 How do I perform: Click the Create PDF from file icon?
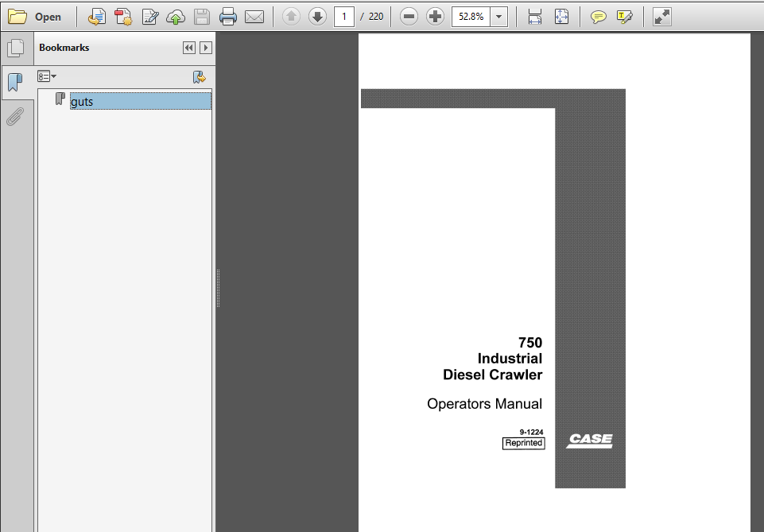tap(96, 17)
